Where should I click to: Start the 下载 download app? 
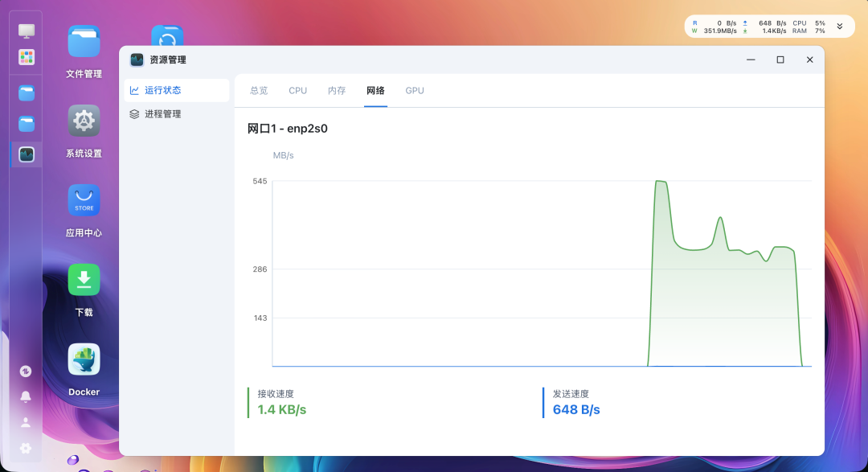(x=83, y=279)
